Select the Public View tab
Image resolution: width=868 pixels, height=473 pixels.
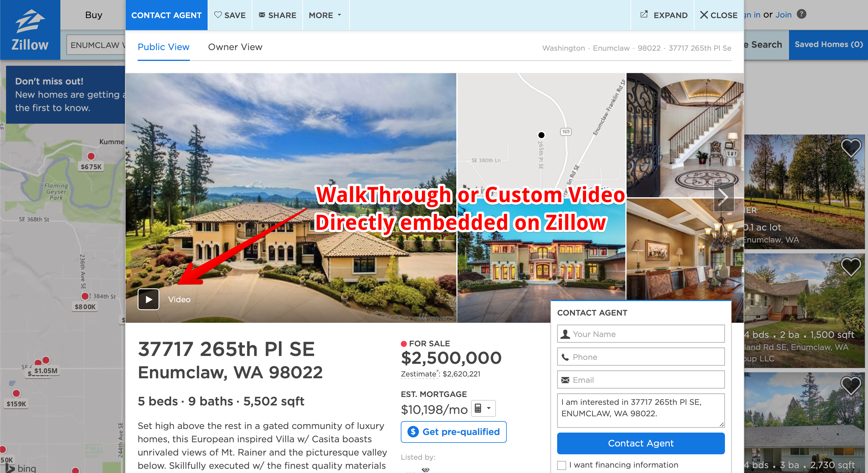tap(163, 47)
